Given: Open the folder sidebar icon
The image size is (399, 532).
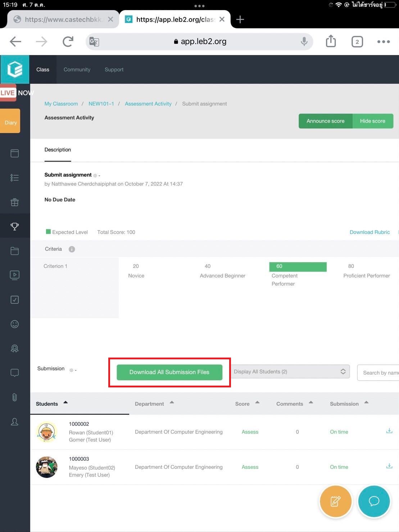Looking at the screenshot, I should [15, 251].
